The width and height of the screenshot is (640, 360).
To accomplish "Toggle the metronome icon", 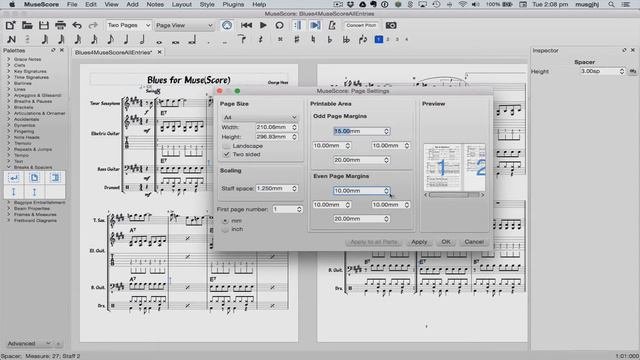I will tap(332, 25).
